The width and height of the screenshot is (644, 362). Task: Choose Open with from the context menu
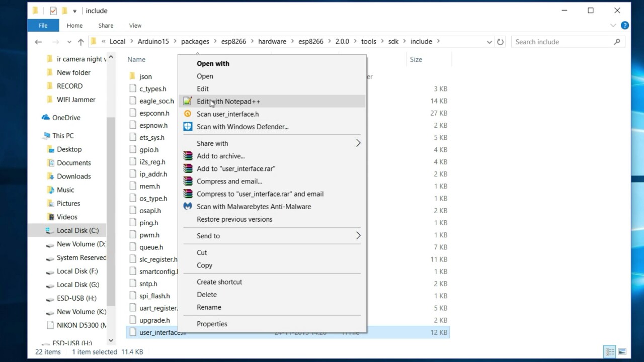coord(213,63)
